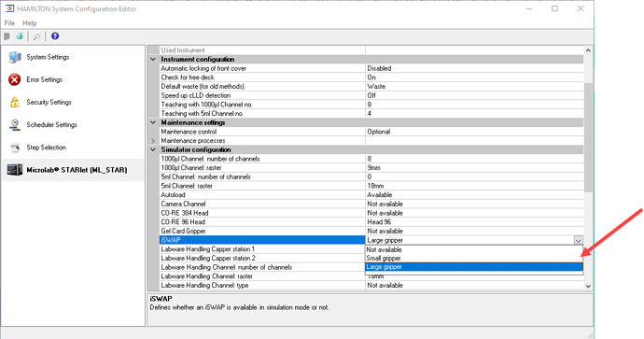Click the System Settings computer icon

tap(15, 57)
